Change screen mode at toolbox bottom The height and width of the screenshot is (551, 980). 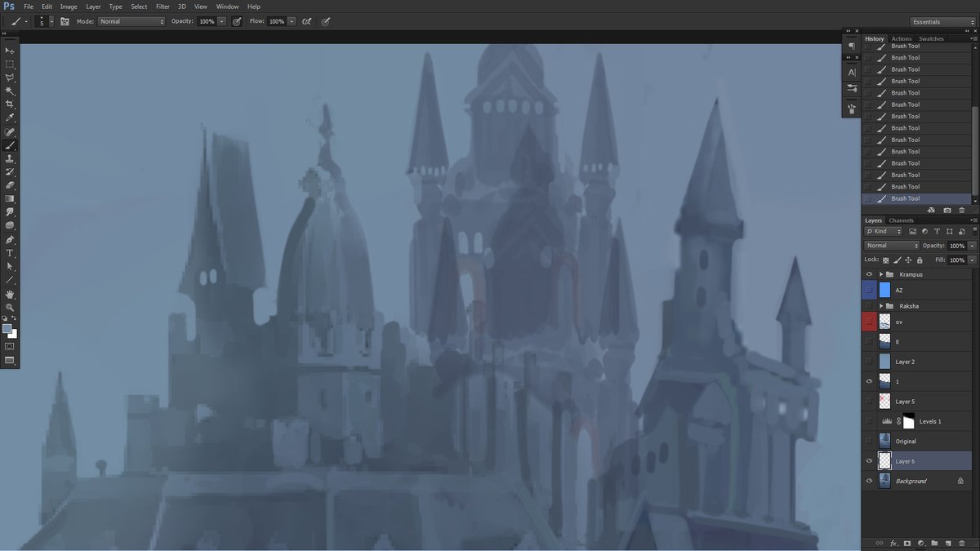(x=10, y=360)
